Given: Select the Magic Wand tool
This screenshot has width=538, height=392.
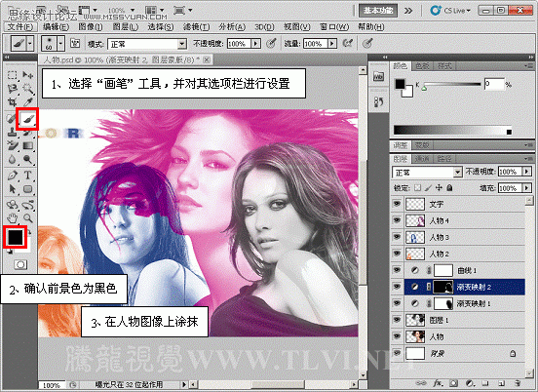Looking at the screenshot, I should (x=28, y=89).
